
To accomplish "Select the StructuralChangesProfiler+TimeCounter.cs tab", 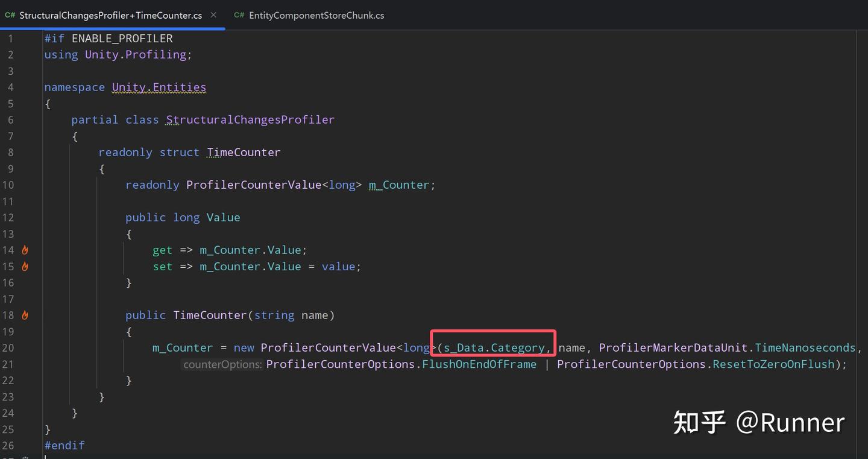I will (x=110, y=15).
